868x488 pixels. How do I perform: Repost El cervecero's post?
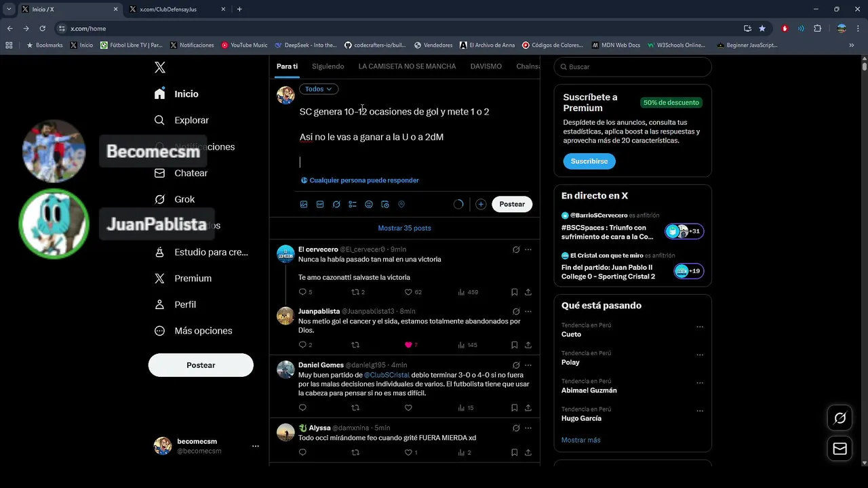(355, 292)
